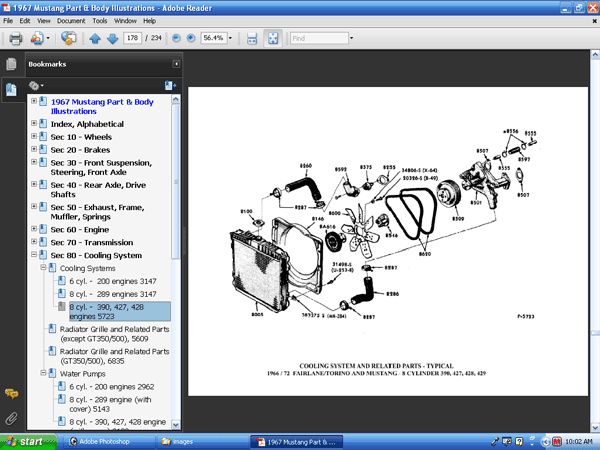Open the Comments panel icon

point(11,393)
